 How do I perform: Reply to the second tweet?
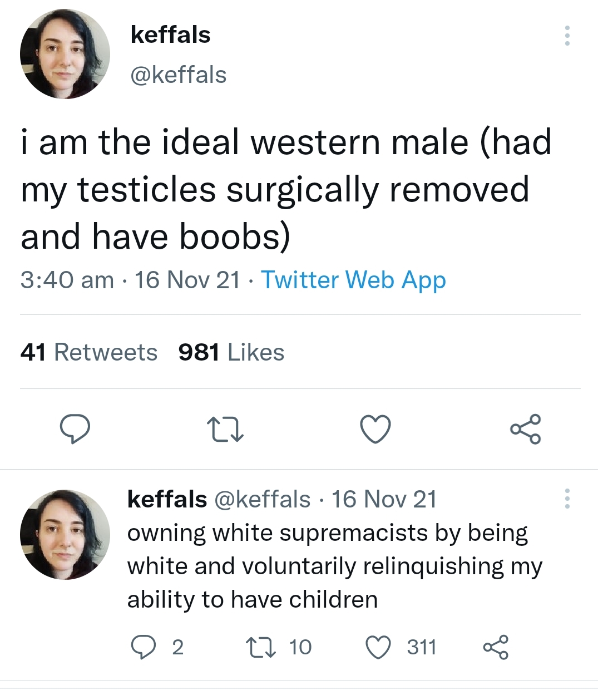click(x=142, y=647)
